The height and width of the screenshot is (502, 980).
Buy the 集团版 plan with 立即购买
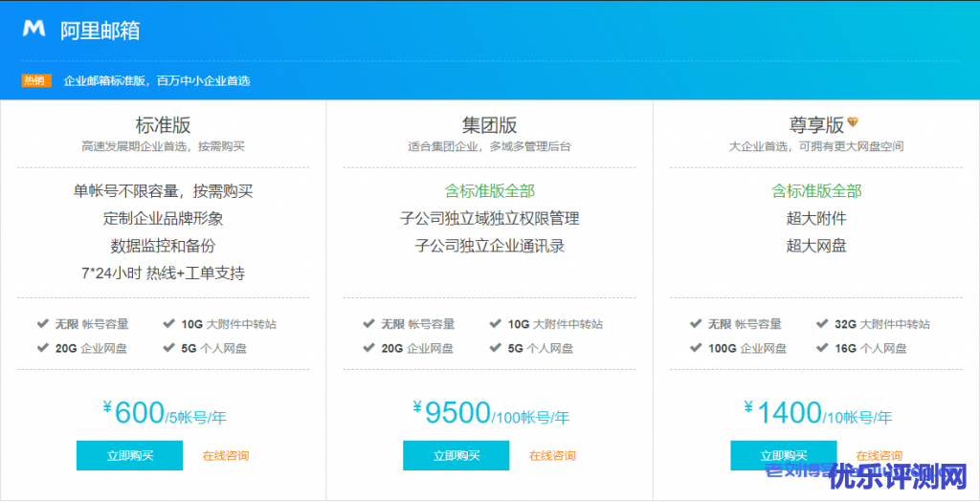457,455
